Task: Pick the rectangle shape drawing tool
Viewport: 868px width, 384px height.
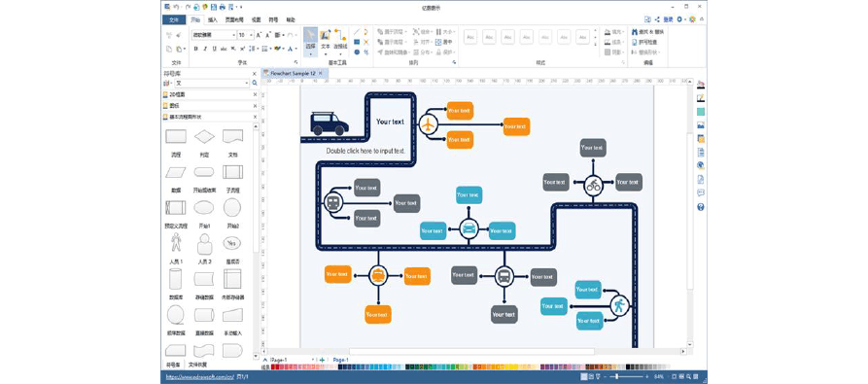Action: [x=357, y=42]
